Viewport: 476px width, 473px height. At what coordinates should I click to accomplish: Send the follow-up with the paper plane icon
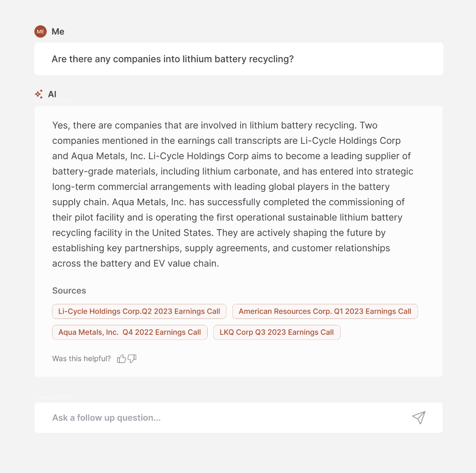[419, 417]
